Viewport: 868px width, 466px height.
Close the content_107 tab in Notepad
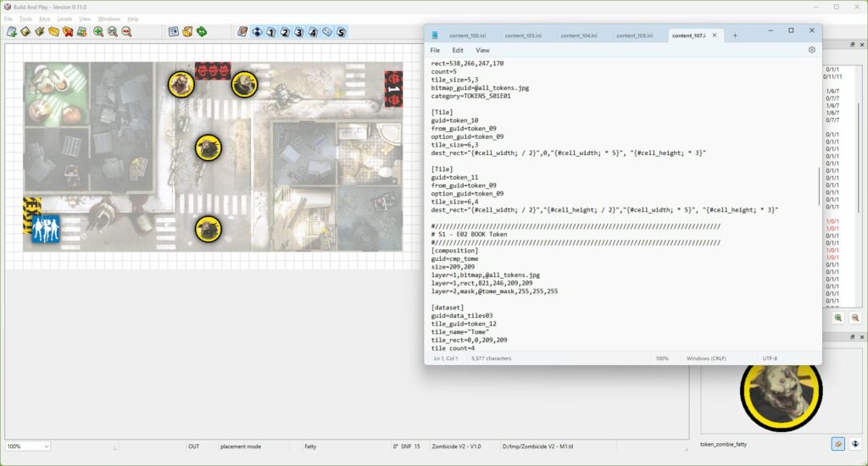(x=714, y=36)
